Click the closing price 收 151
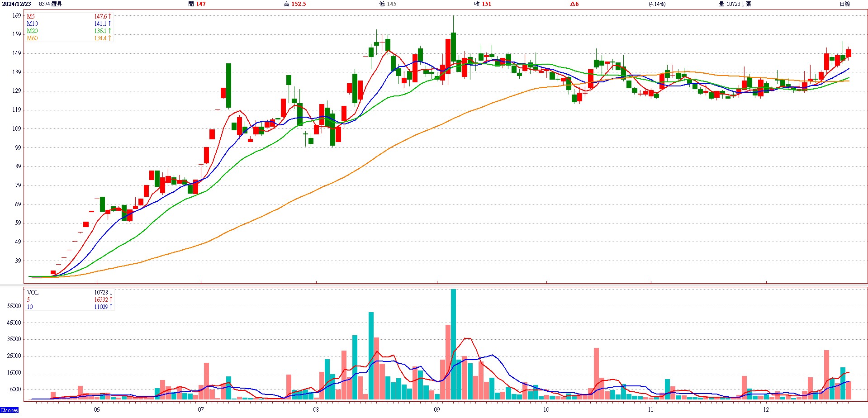This screenshot has width=868, height=418. (x=482, y=4)
